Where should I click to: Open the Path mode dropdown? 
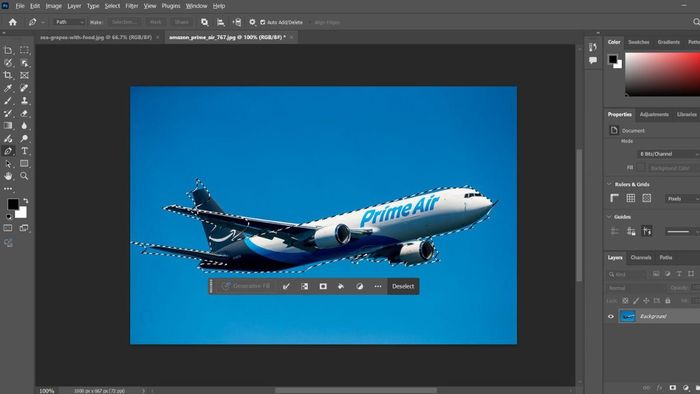[69, 22]
